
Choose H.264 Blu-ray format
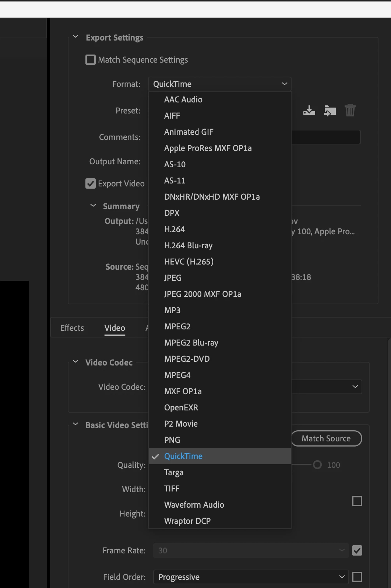point(220,245)
